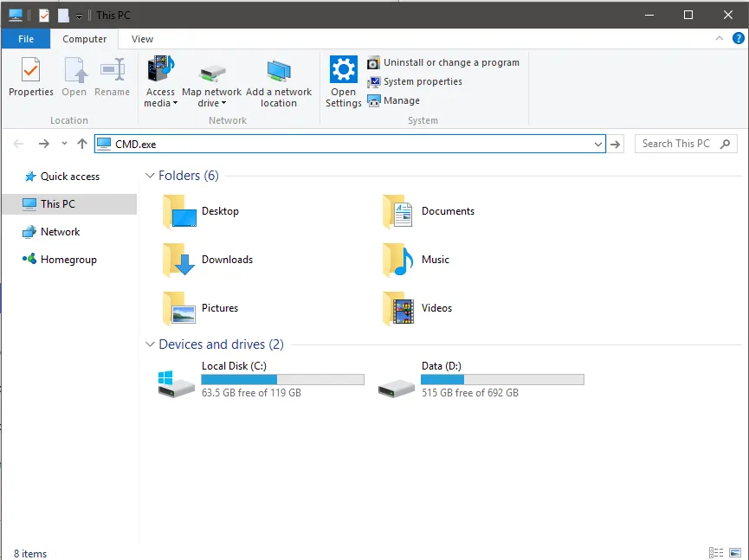Select the Data (D:) drive icon

point(396,388)
